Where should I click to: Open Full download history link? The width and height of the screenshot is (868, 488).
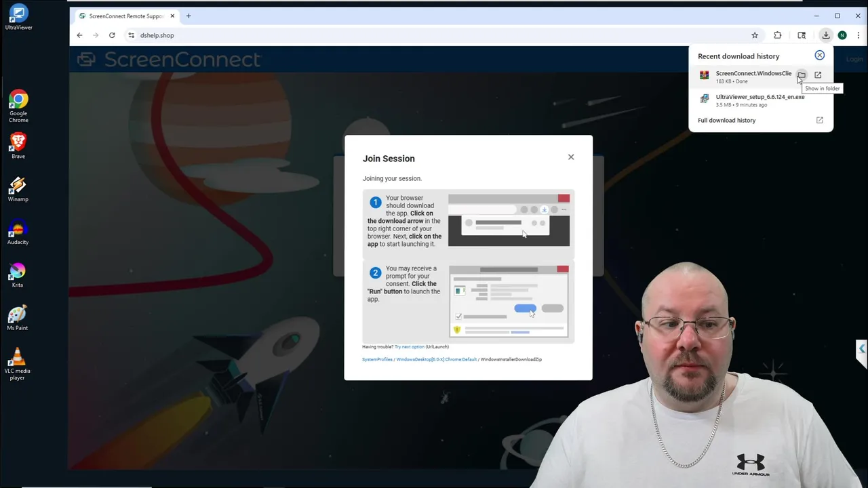click(726, 121)
